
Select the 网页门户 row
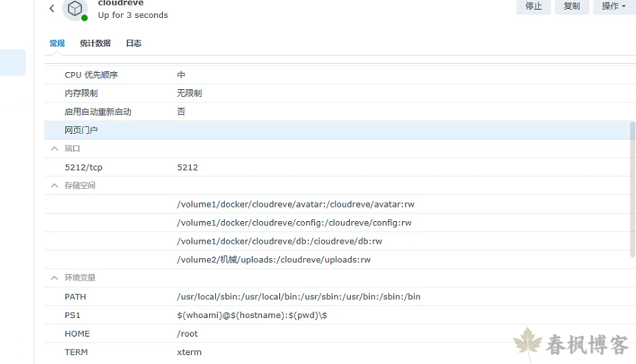pyautogui.click(x=337, y=130)
